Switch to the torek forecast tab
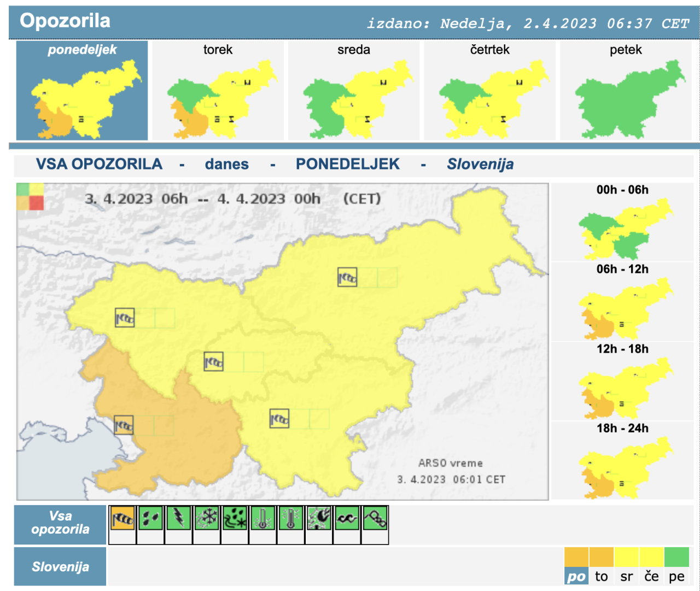 tap(218, 90)
